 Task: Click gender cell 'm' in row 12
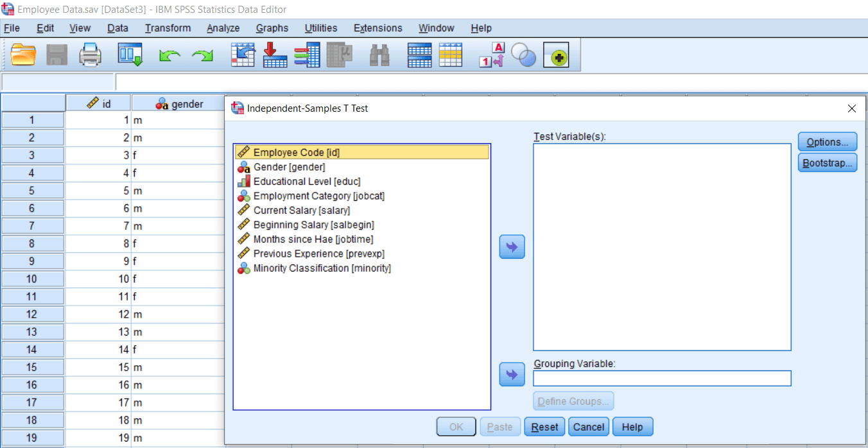178,314
